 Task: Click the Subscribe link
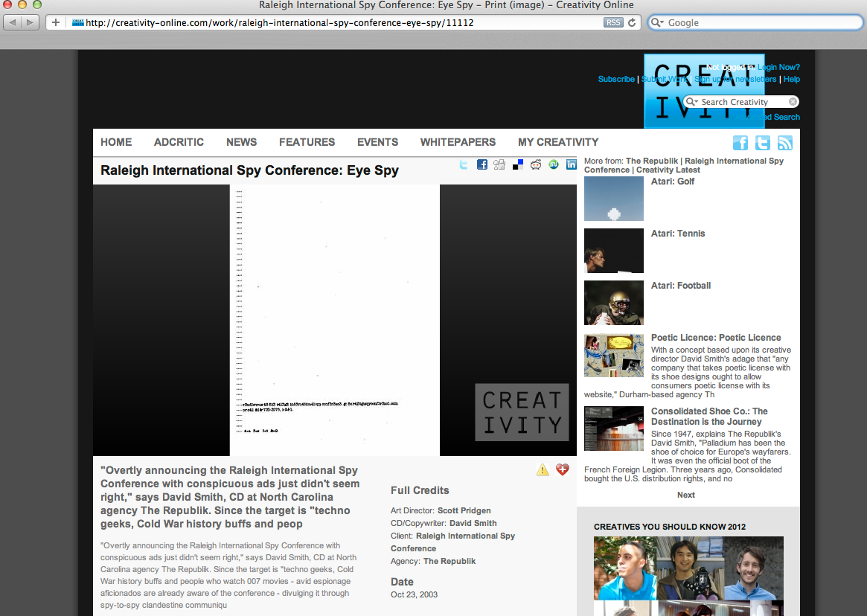pos(616,79)
